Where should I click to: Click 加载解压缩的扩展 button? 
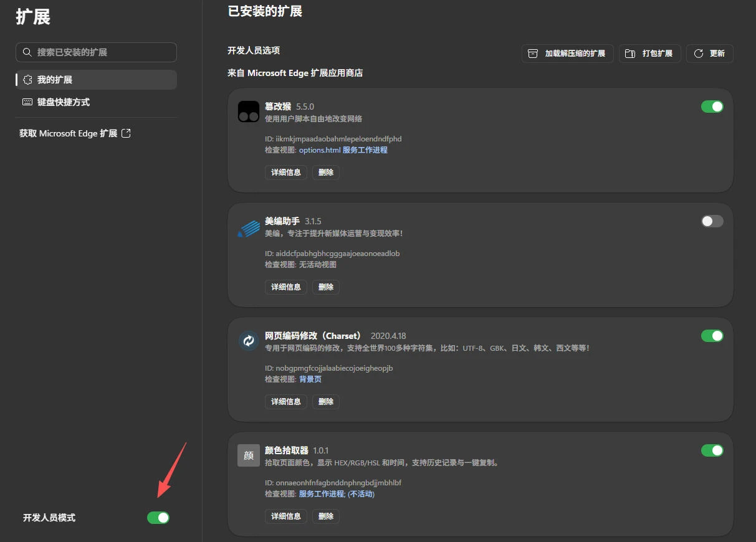[x=568, y=54]
